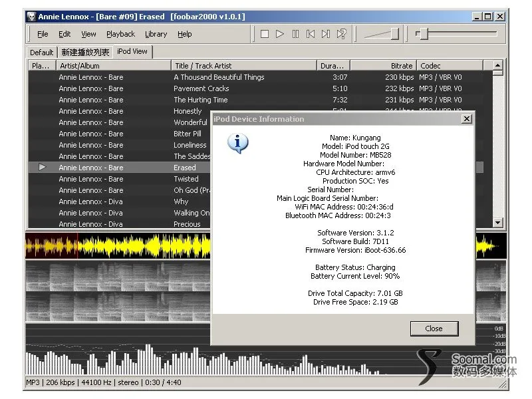Skip to the previous track
Image resolution: width=532 pixels, height=399 pixels.
(311, 34)
